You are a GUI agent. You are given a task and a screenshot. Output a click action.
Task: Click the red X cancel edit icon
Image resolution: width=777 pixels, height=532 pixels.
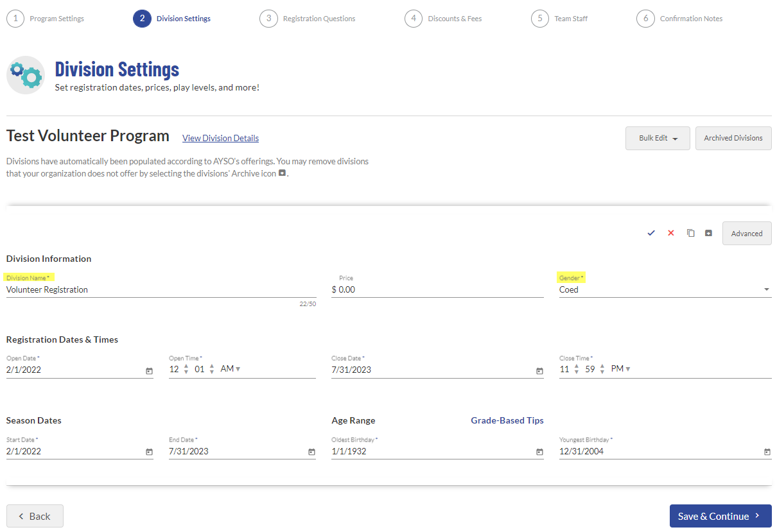671,233
